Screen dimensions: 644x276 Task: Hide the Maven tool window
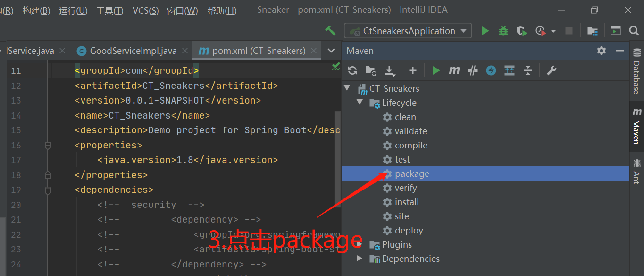620,51
